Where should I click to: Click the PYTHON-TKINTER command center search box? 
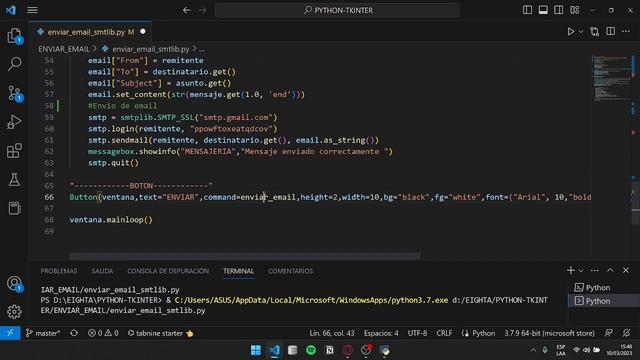(337, 10)
